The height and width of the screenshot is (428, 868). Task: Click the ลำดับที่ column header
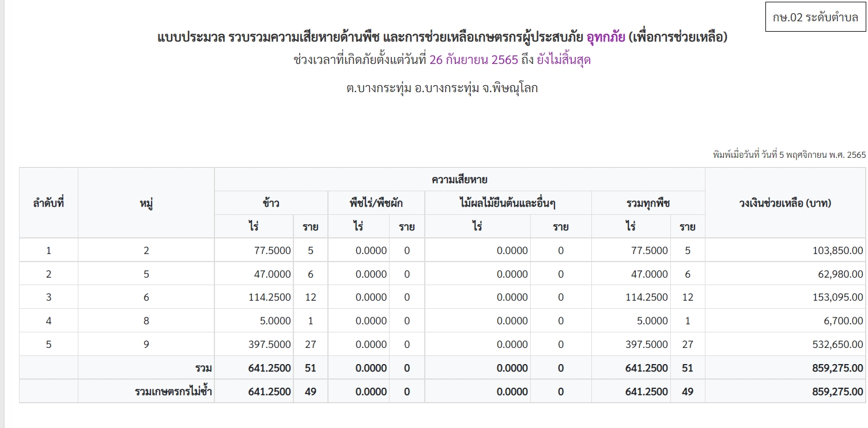(x=48, y=203)
